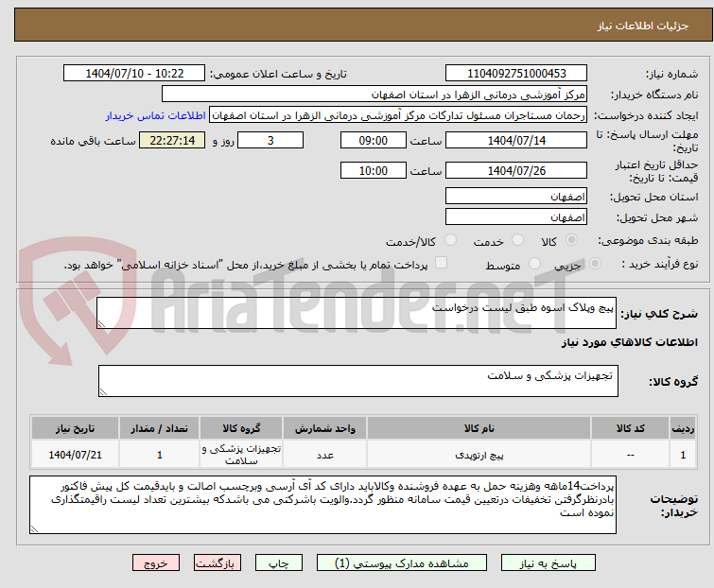The height and width of the screenshot is (588, 714).
Task: Click the توضیحات خریدار notes textarea
Action: coord(322,505)
